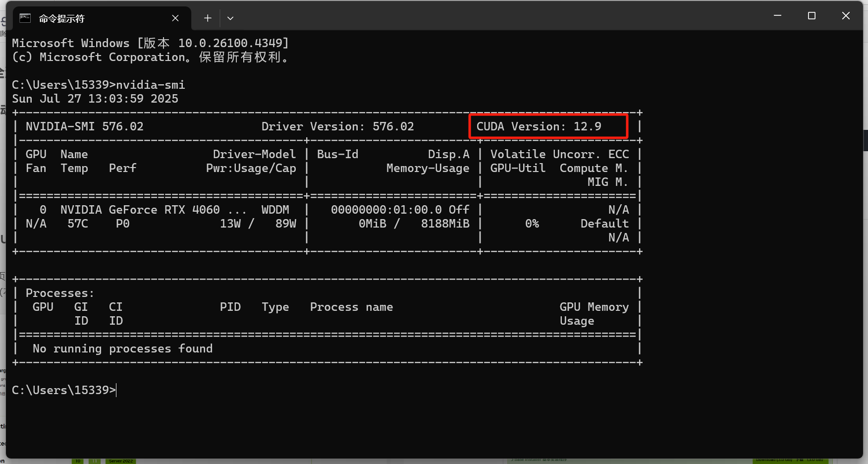This screenshot has height=464, width=868.
Task: Click the Microsoft Corporation copyright line
Action: (151, 57)
